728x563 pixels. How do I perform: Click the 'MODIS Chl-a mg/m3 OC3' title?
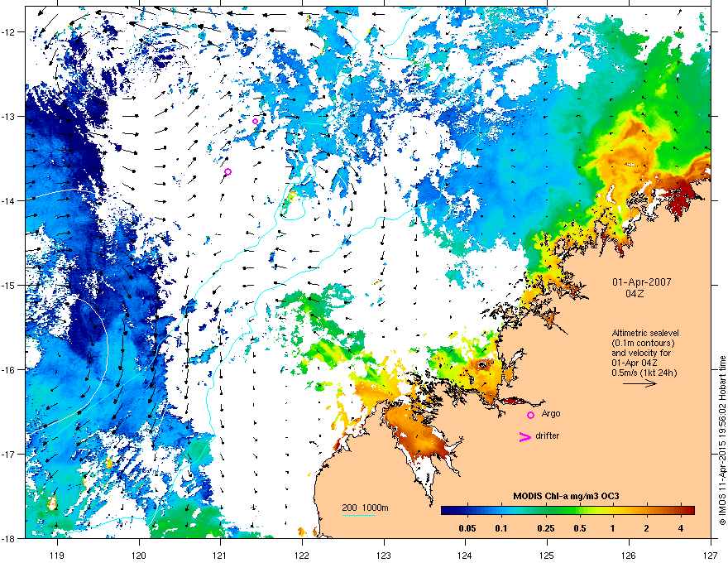(566, 496)
